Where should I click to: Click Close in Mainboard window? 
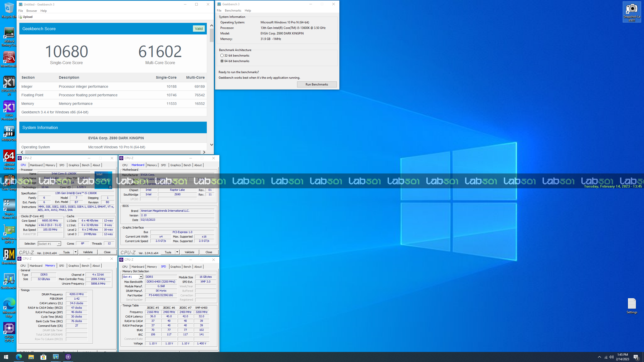[x=209, y=252]
